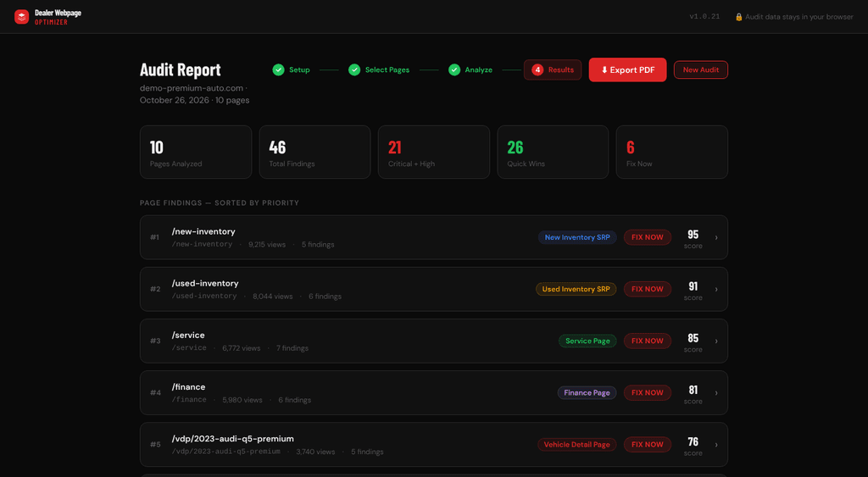Open the Total Findings stat card

315,153
